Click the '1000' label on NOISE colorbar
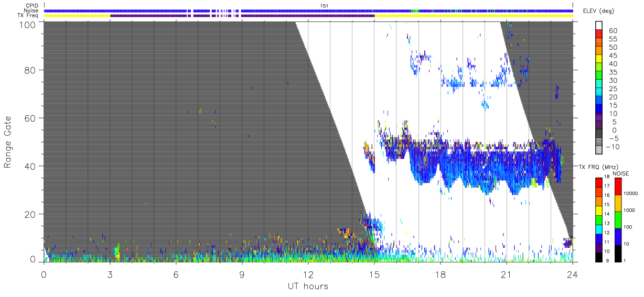 pyautogui.click(x=628, y=211)
